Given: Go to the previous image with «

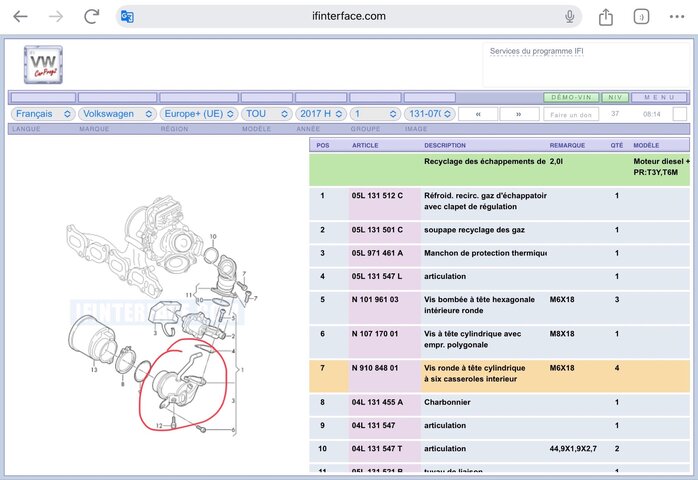Looking at the screenshot, I should 478,114.
